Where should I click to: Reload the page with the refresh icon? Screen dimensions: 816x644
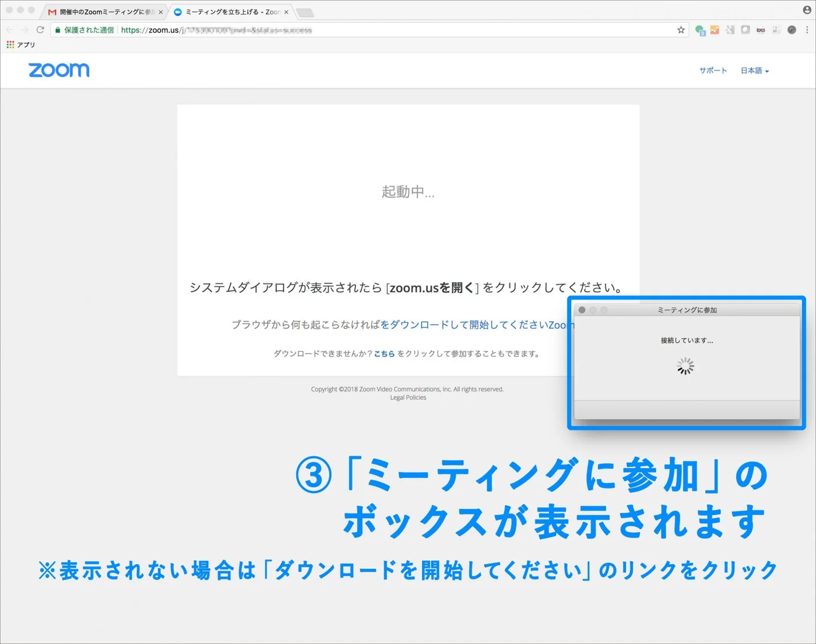pos(40,30)
